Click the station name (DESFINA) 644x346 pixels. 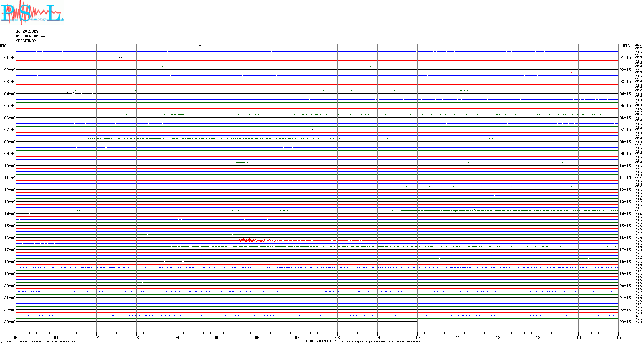pyautogui.click(x=26, y=41)
